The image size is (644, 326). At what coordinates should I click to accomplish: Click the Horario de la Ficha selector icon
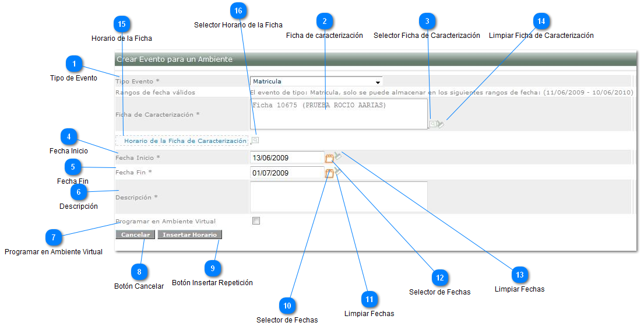[x=255, y=141]
